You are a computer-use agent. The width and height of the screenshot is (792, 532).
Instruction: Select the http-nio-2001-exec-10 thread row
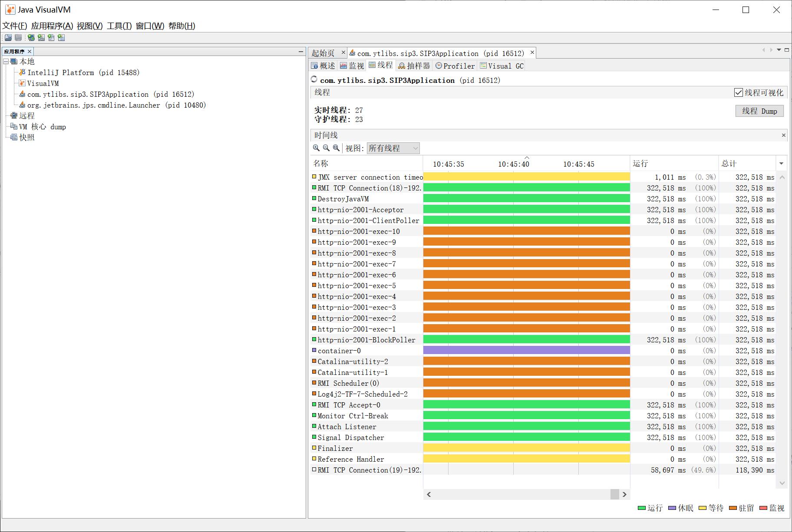point(543,231)
